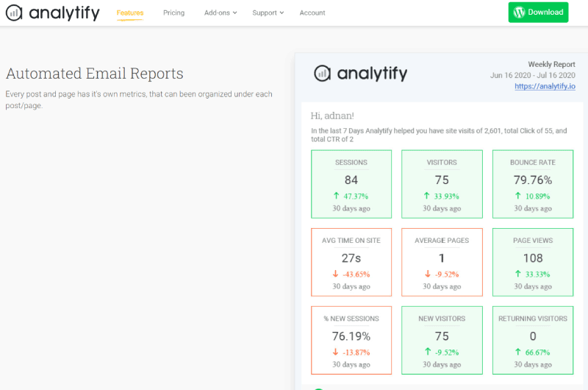Open the Account page
588x390 pixels.
pyautogui.click(x=312, y=13)
